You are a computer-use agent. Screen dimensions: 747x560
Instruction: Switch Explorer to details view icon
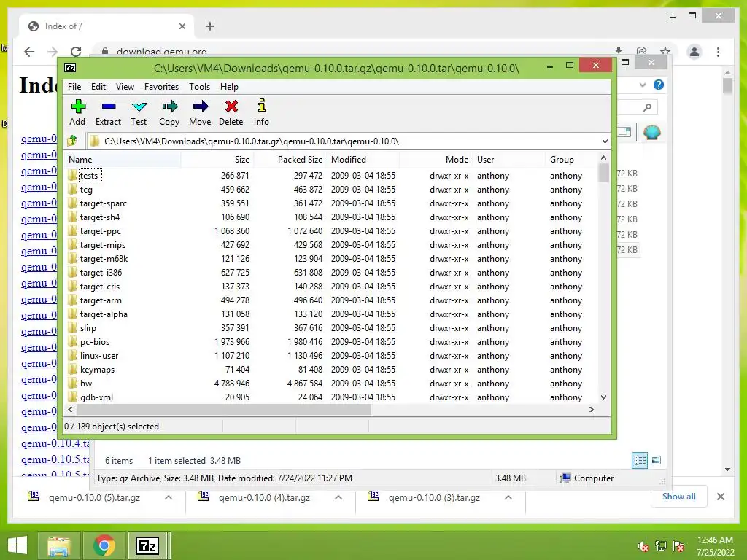pyautogui.click(x=640, y=460)
